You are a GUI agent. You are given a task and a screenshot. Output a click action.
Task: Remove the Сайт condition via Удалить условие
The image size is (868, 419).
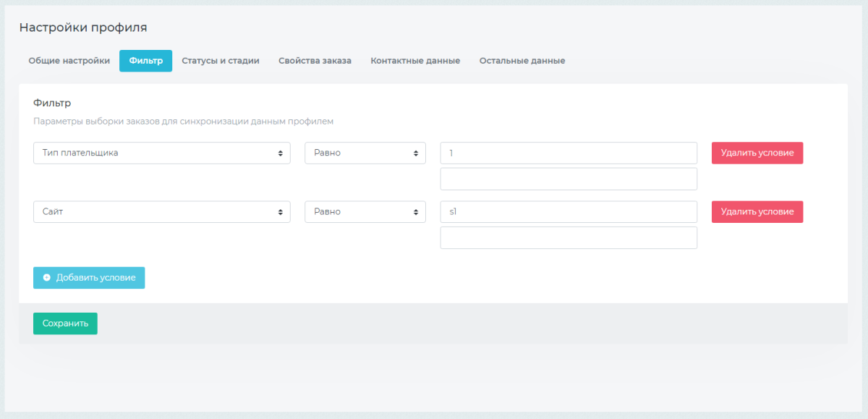coord(757,212)
